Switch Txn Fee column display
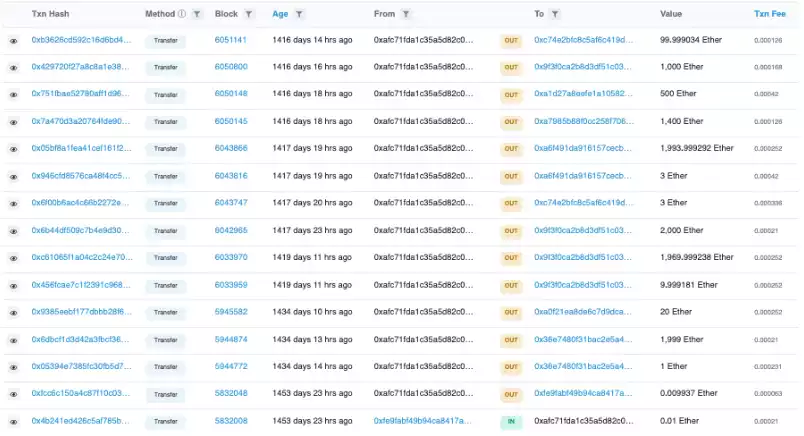Viewport: 804px width, 436px height. (770, 14)
